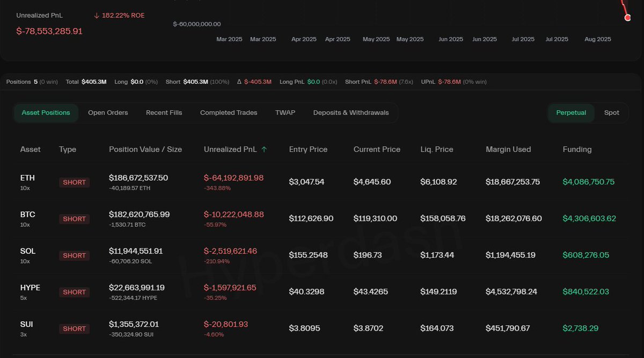
Task: Sort by Position Value / Size header
Action: tap(145, 149)
